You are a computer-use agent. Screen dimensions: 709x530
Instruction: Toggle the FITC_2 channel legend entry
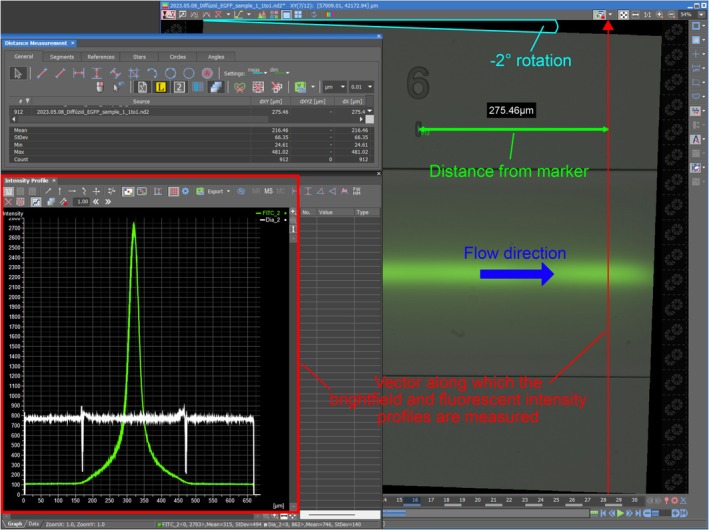(271, 213)
